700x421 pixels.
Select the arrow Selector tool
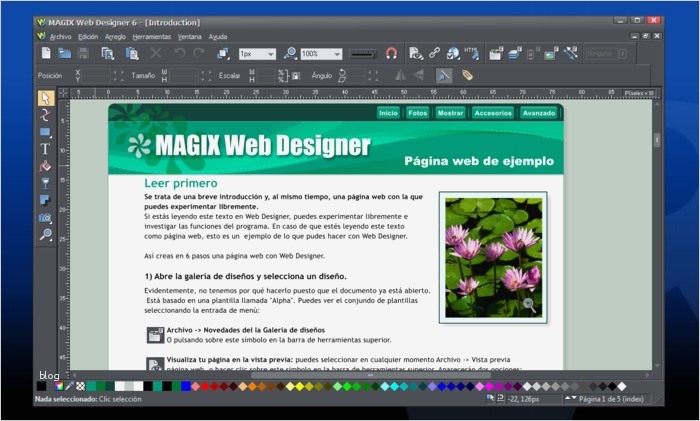[46, 98]
